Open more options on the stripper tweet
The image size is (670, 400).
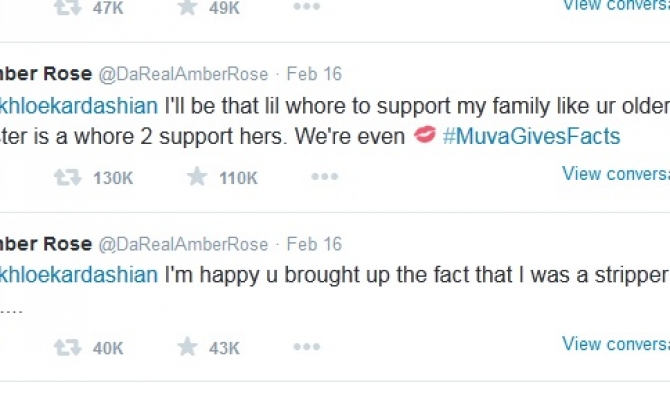click(306, 347)
